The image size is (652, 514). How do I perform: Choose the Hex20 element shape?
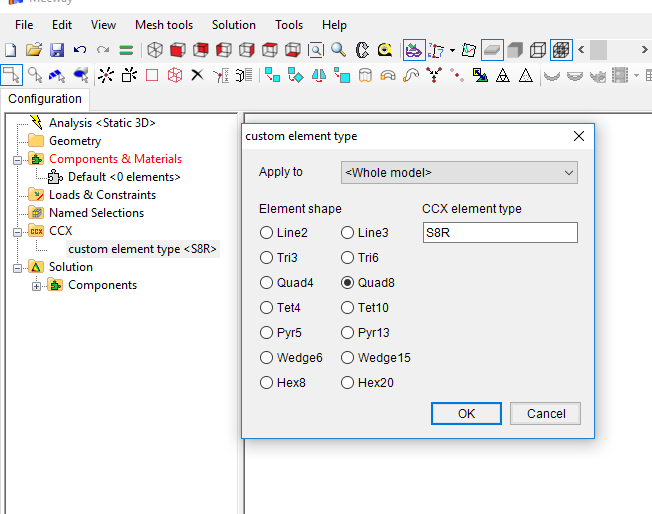[367, 383]
